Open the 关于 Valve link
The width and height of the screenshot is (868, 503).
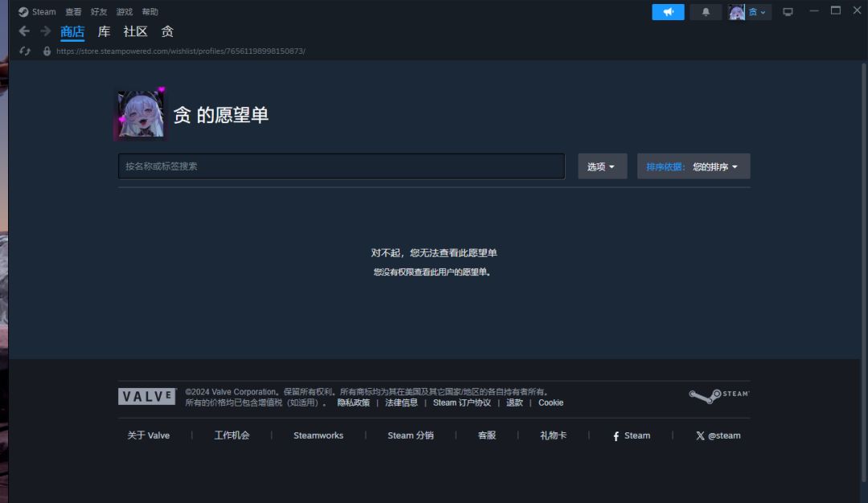click(x=149, y=436)
